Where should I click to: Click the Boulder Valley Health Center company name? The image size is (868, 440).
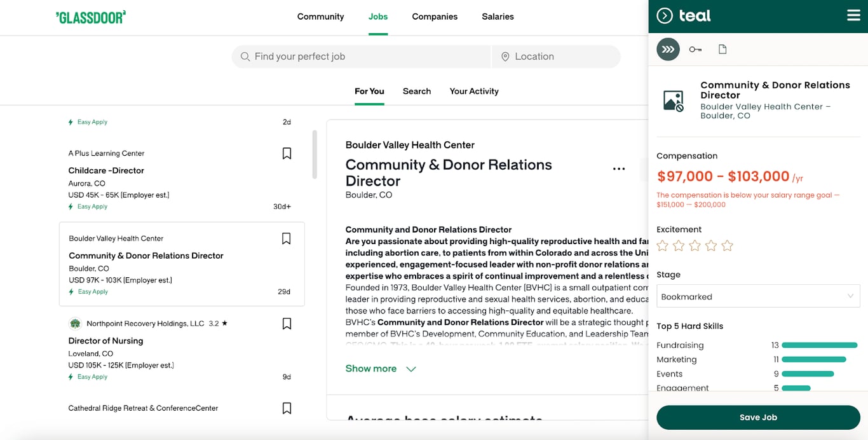[410, 145]
